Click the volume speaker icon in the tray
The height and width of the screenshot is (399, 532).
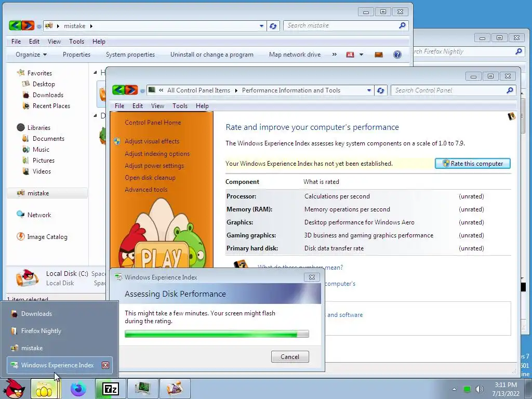click(479, 389)
